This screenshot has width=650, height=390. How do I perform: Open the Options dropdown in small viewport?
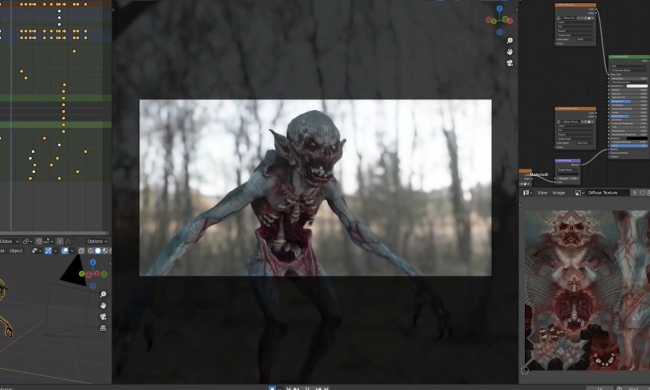pyautogui.click(x=97, y=241)
